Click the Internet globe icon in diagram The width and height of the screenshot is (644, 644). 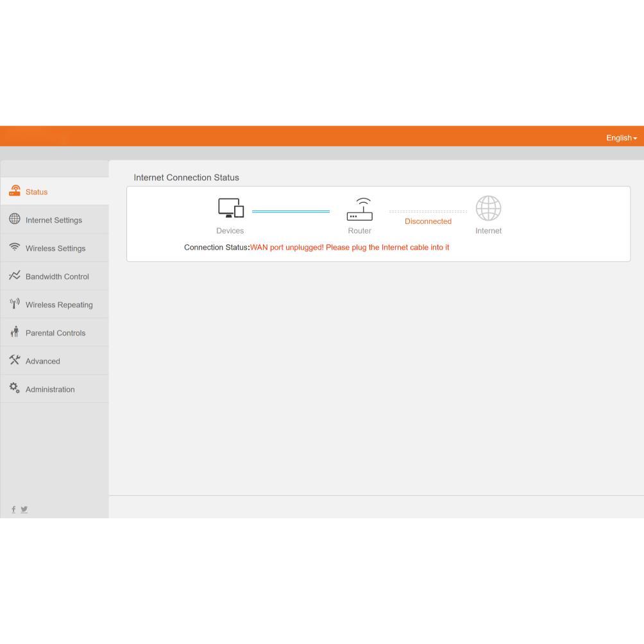(x=488, y=208)
